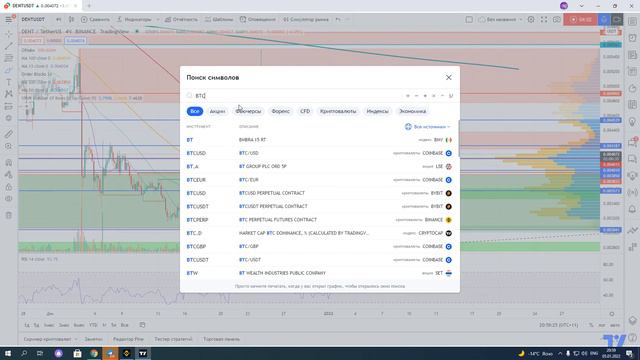
Task: Toggle 'авто' auto scale
Action: [x=615, y=325]
